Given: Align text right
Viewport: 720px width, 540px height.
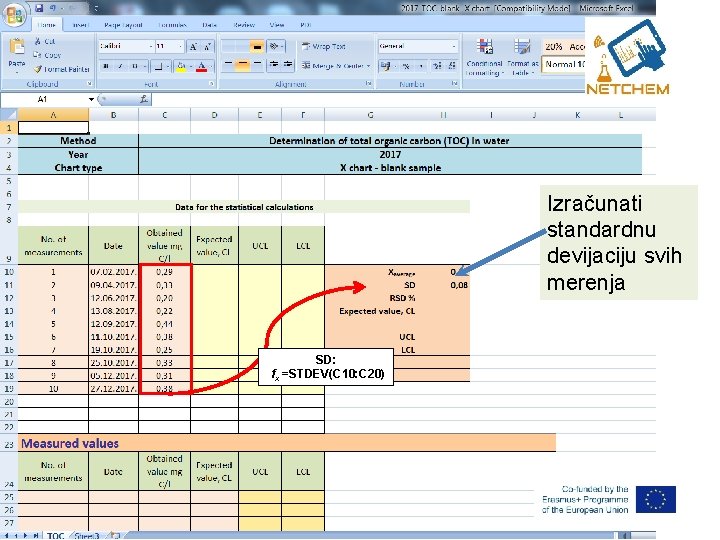Looking at the screenshot, I should pyautogui.click(x=257, y=65).
